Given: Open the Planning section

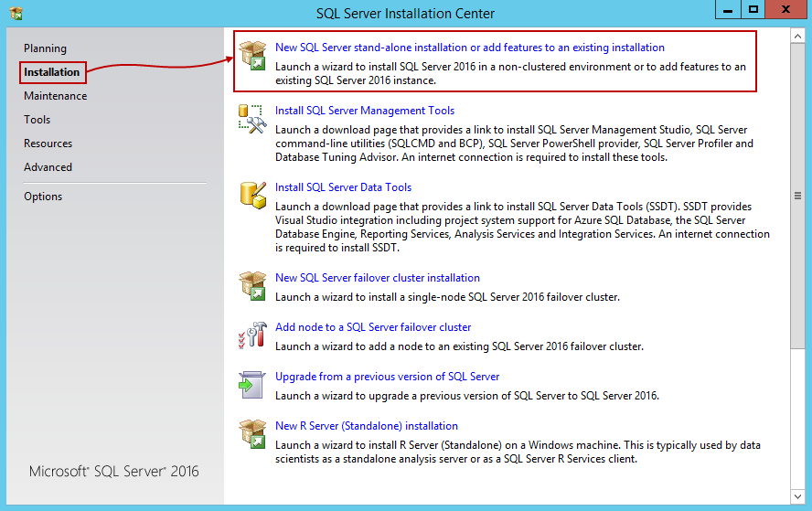Looking at the screenshot, I should click(x=45, y=48).
